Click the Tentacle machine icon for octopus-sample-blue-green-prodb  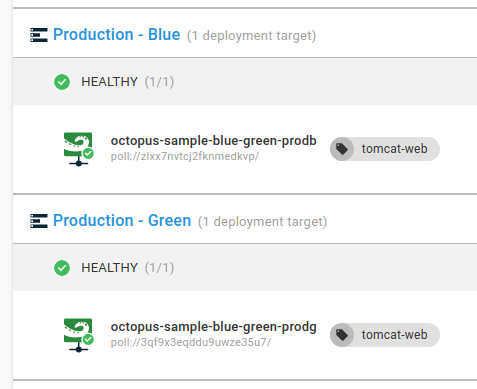pyautogui.click(x=79, y=149)
